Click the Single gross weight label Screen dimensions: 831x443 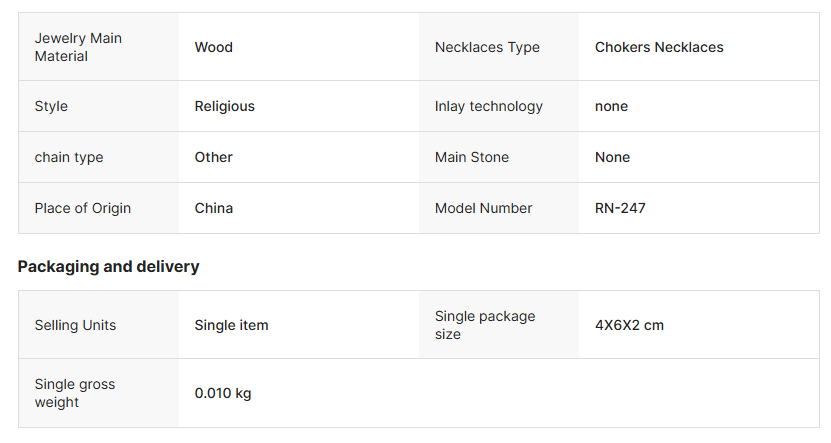[x=75, y=393]
